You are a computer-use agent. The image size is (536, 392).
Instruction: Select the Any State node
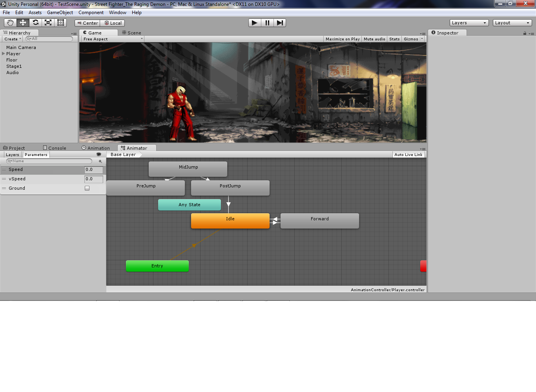190,205
